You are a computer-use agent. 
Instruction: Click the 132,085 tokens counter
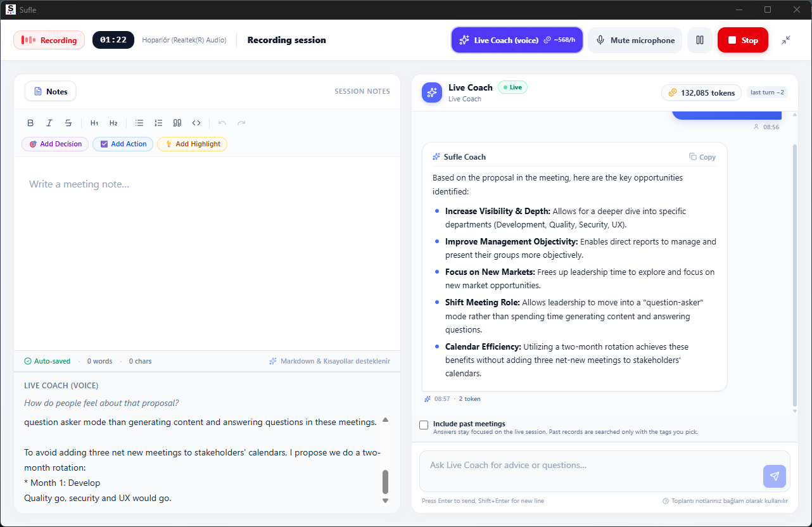[x=701, y=92]
